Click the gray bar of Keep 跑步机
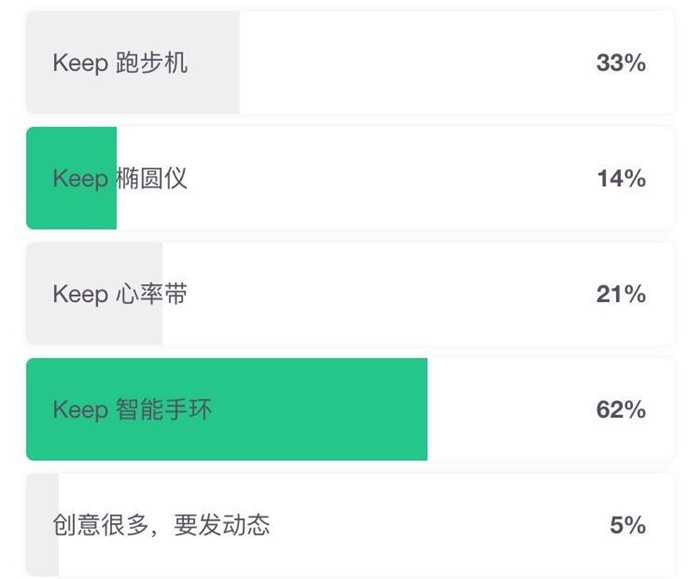The width and height of the screenshot is (700, 579). 133,62
